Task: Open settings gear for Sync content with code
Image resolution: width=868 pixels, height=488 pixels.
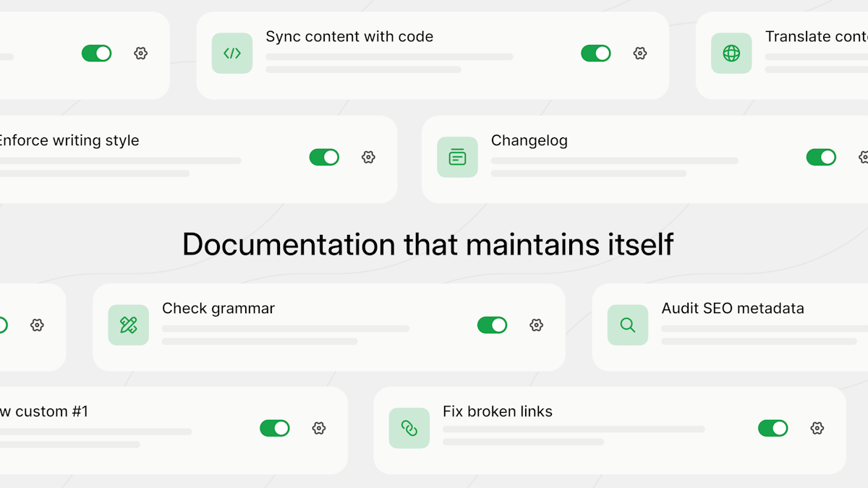Action: [x=639, y=53]
